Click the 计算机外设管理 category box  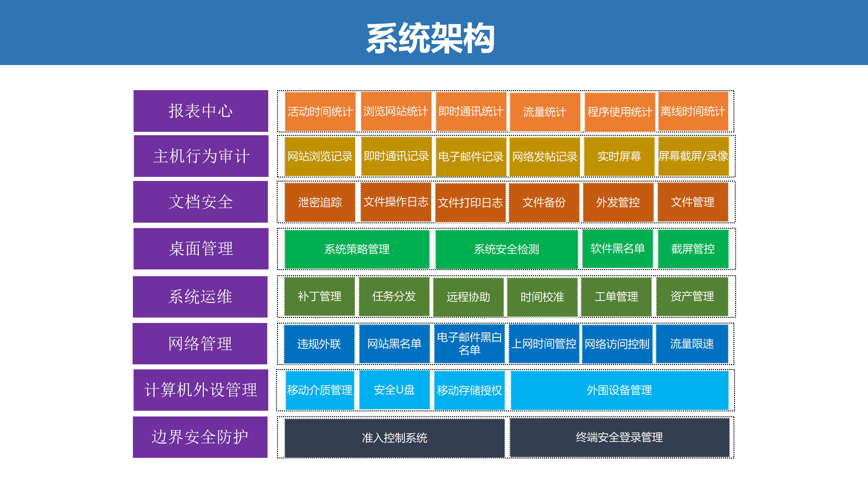pos(201,390)
